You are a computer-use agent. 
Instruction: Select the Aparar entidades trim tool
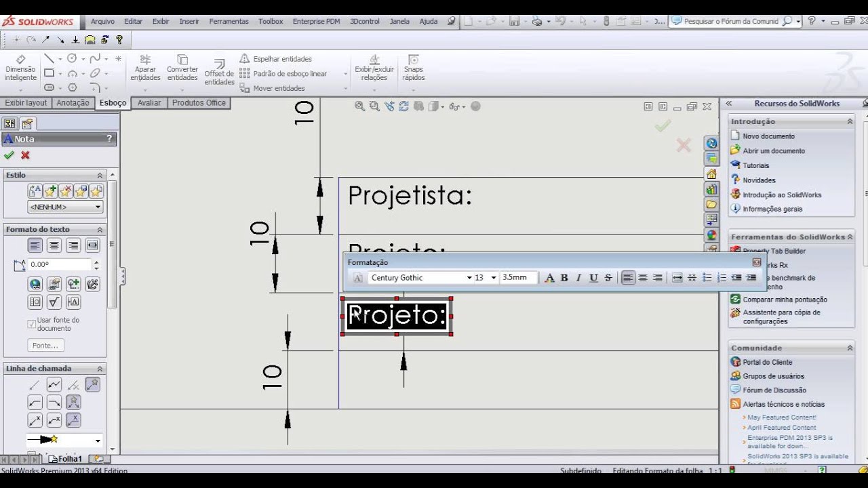pos(145,68)
